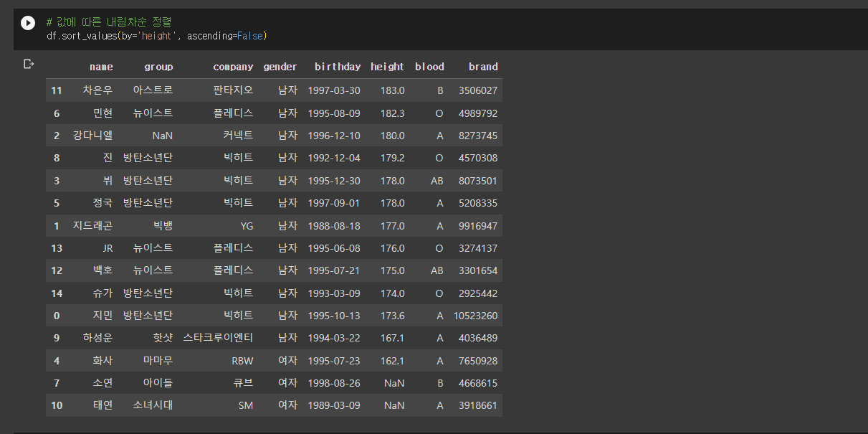The width and height of the screenshot is (868, 434).
Task: Click group cell 소녀시대
Action: (153, 405)
